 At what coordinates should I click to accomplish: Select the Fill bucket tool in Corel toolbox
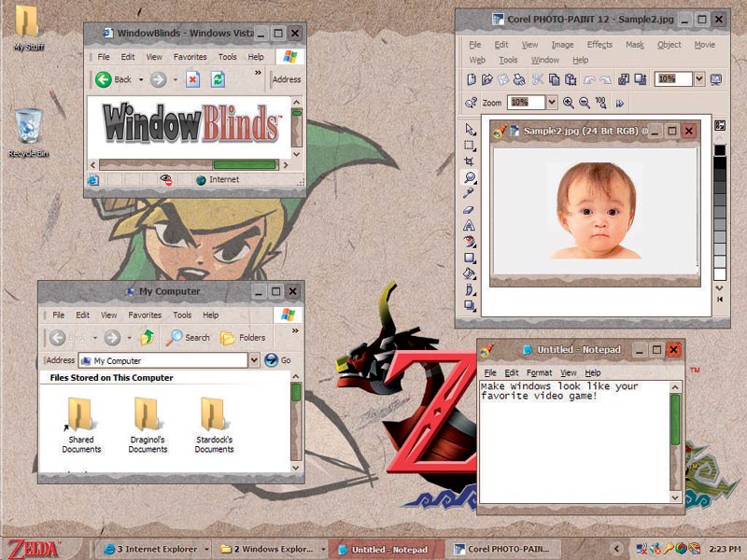[470, 273]
